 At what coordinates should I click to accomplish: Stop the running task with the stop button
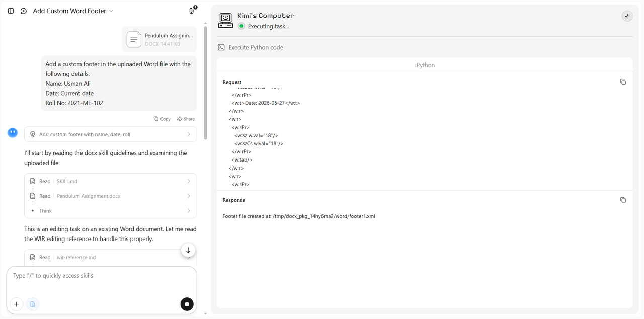click(x=187, y=304)
